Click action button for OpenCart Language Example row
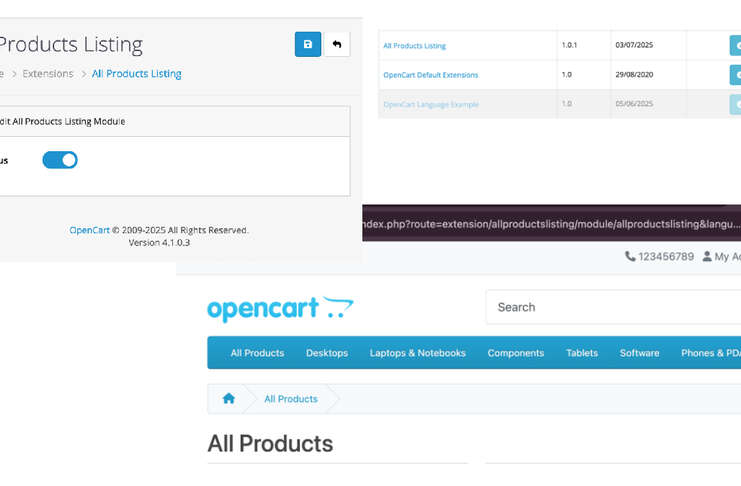 tap(735, 104)
